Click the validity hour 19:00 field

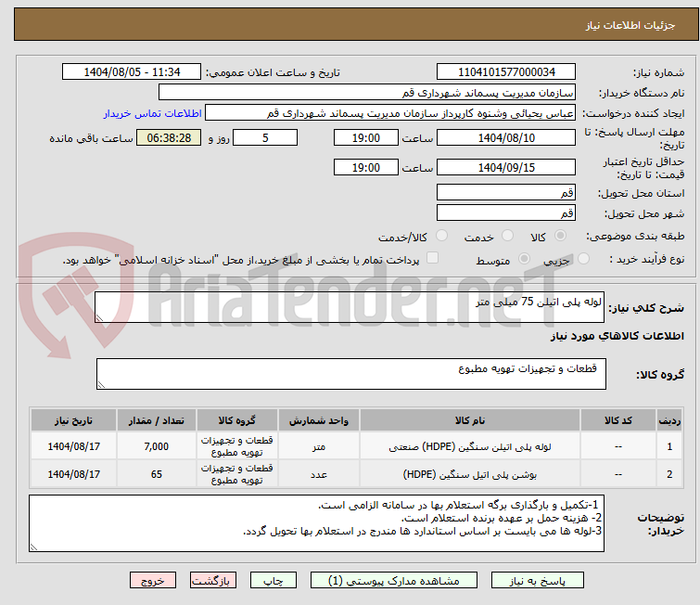click(x=365, y=167)
